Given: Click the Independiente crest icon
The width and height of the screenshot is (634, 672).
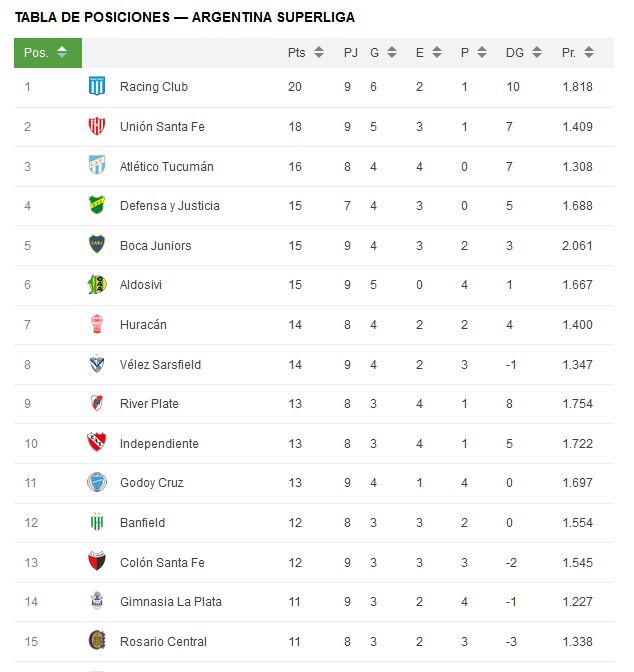Looking at the screenshot, I should pos(96,442).
